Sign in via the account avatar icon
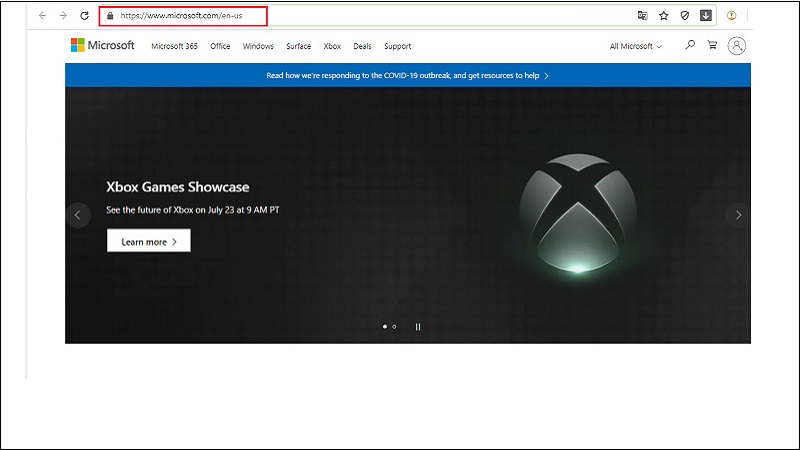The height and width of the screenshot is (450, 800). [x=738, y=46]
